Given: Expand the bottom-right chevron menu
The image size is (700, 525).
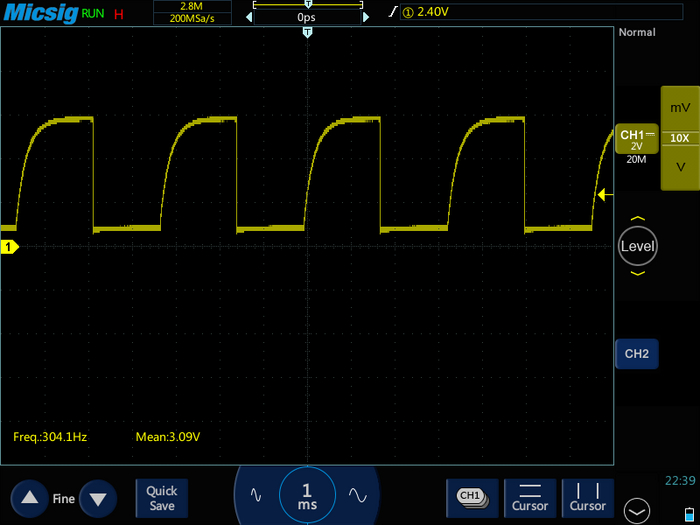Looking at the screenshot, I should tap(635, 510).
